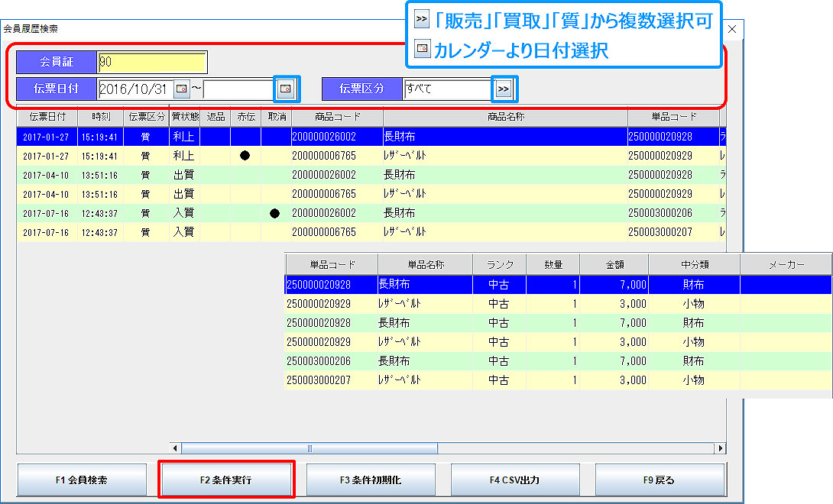The height and width of the screenshot is (504, 833).
Task: Go back with F9 戻る button
Action: pos(660,480)
